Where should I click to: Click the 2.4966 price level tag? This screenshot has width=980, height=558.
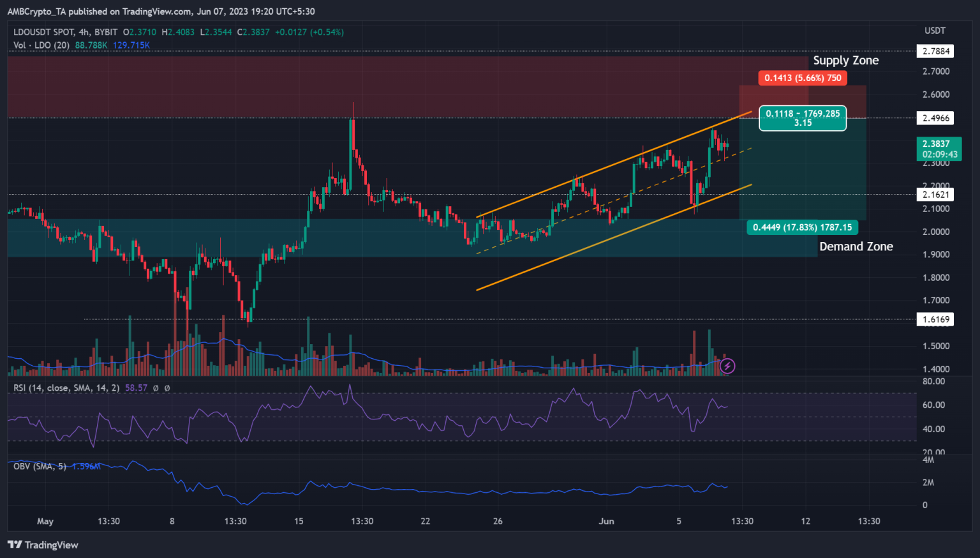point(935,118)
